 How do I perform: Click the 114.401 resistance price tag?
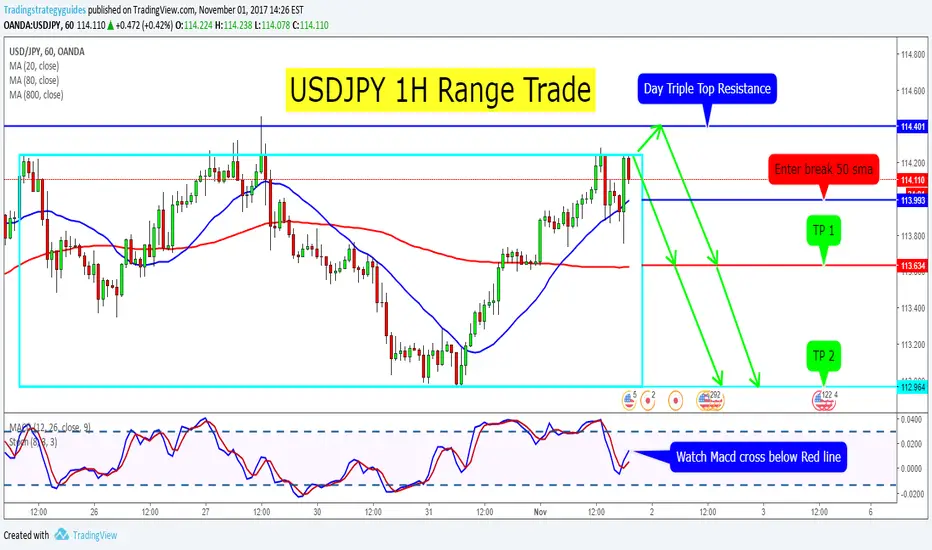coord(912,127)
